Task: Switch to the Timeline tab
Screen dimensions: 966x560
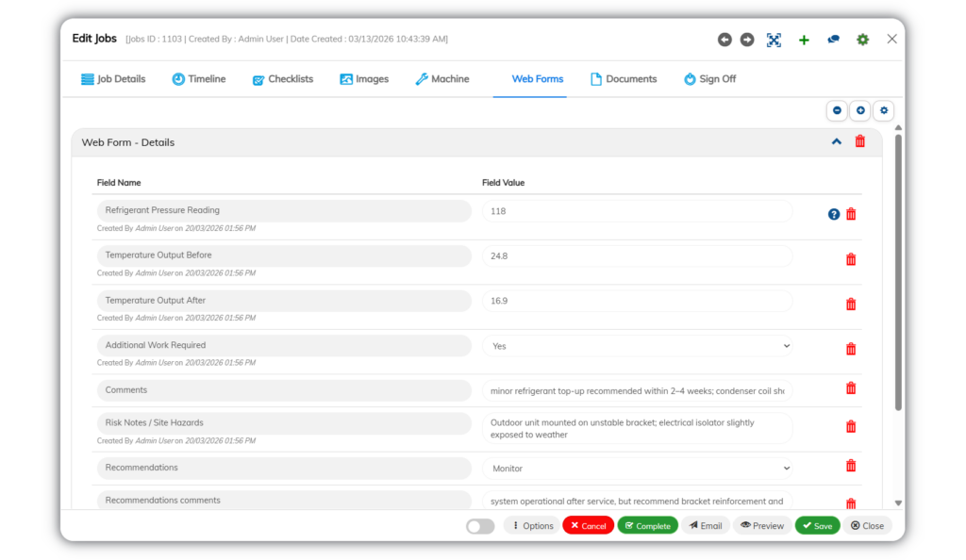Action: click(x=198, y=79)
